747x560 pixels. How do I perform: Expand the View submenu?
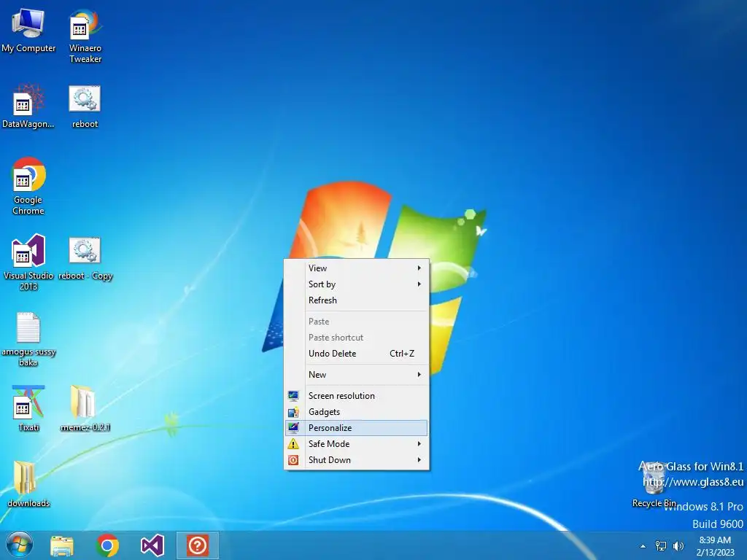[356, 268]
